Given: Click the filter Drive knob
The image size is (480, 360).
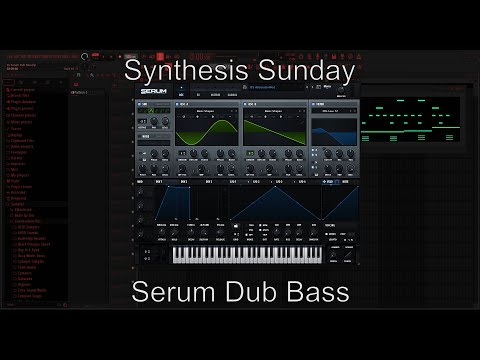Looking at the screenshot, I should [328, 169].
